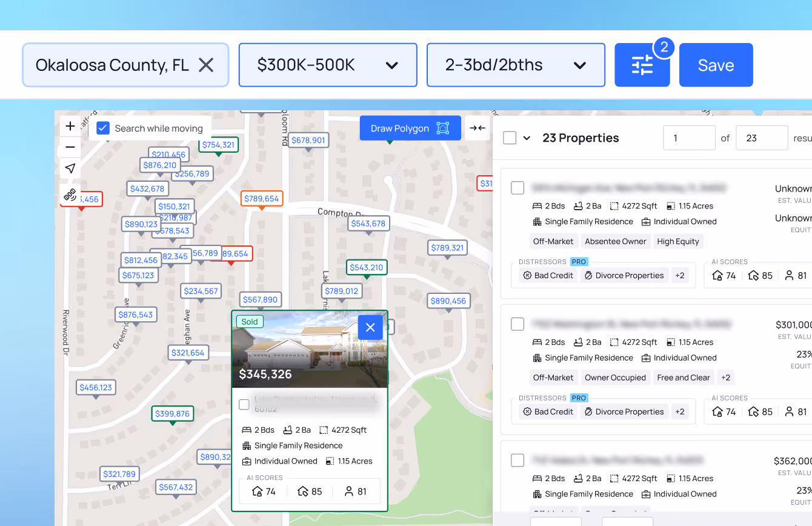This screenshot has width=812, height=526.
Task: Click the total field showing 23
Action: coord(762,138)
